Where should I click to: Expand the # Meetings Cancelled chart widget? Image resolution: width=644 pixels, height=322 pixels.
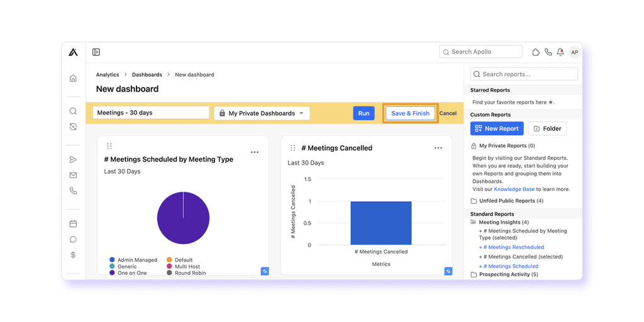(x=448, y=271)
